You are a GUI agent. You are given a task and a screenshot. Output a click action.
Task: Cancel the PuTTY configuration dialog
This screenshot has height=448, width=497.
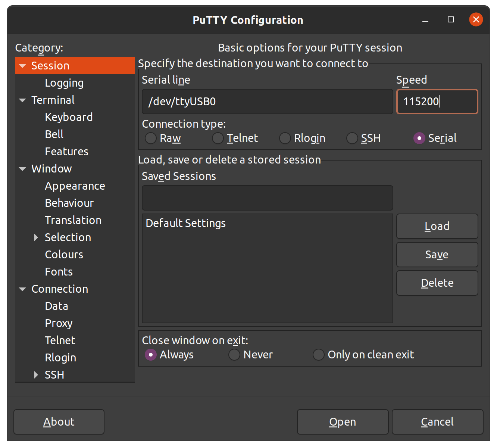click(x=438, y=422)
